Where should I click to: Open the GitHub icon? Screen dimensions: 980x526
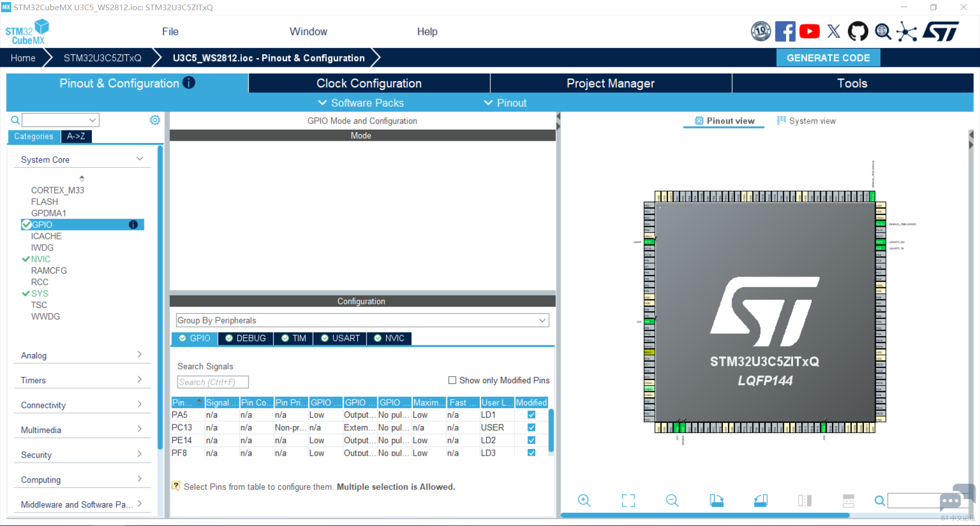click(x=857, y=32)
